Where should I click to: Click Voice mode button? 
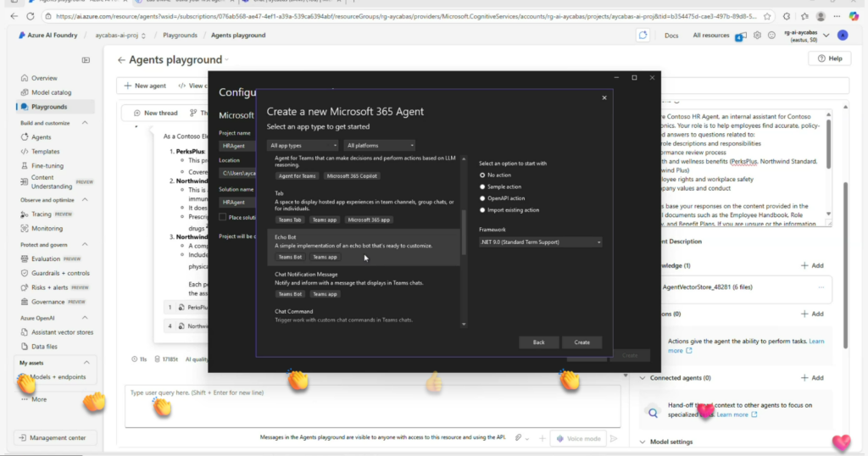tap(578, 438)
